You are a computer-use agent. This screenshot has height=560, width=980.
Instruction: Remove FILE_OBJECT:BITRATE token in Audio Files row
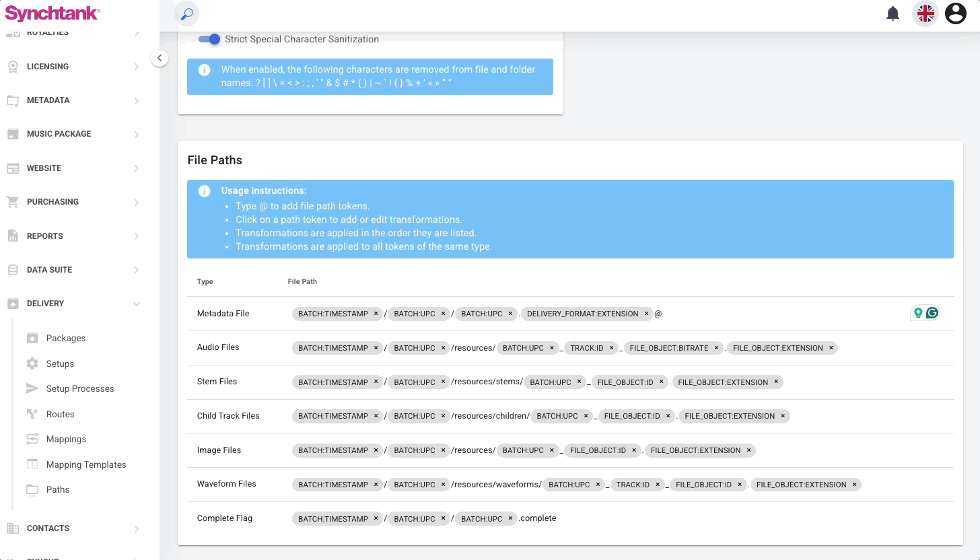point(716,348)
